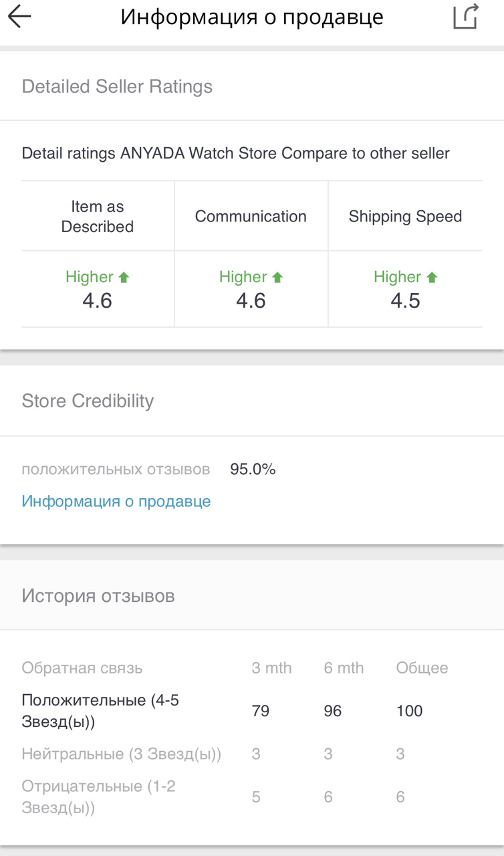Open the blue Информация о продавце link
This screenshot has height=856, width=504.
coord(116,502)
